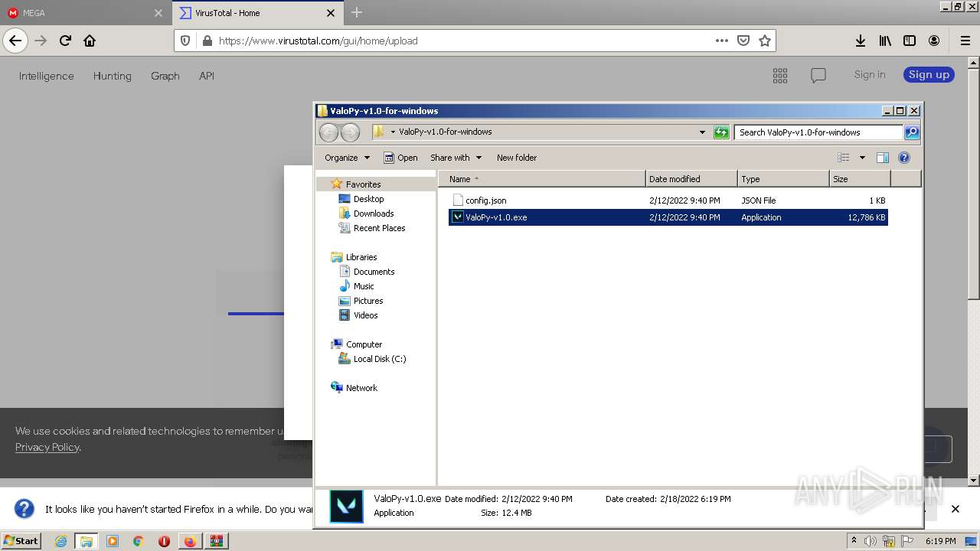The height and width of the screenshot is (551, 980).
Task: Open the Graph menu item
Action: [165, 76]
